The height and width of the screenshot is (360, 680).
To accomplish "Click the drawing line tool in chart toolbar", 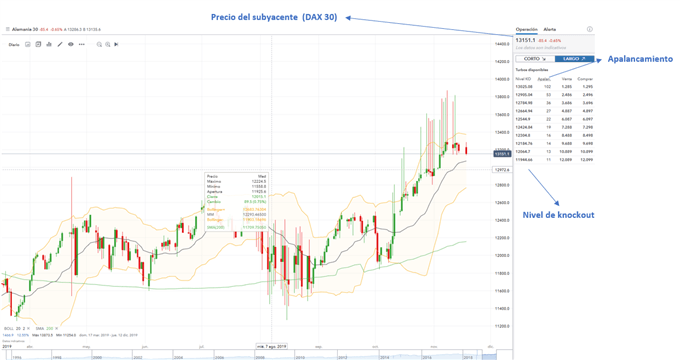I will [60, 44].
